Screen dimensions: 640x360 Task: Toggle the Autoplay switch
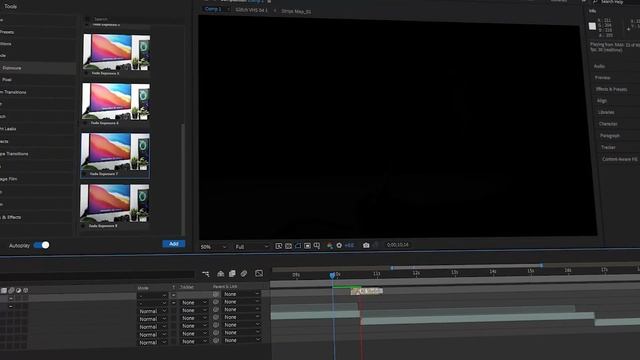(x=42, y=245)
